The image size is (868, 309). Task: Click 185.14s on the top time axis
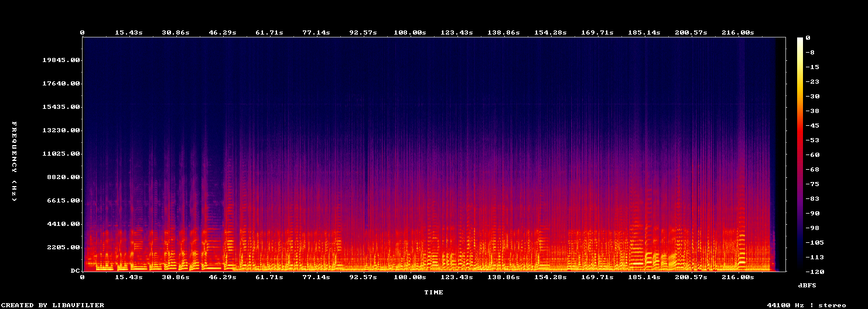click(644, 32)
